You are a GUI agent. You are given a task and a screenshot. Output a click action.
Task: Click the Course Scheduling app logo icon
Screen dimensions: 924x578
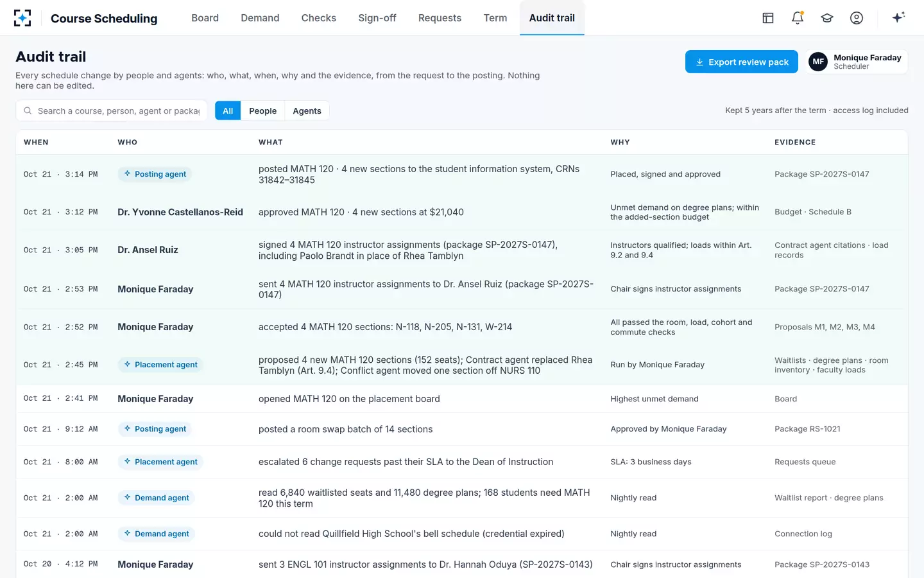pos(22,18)
